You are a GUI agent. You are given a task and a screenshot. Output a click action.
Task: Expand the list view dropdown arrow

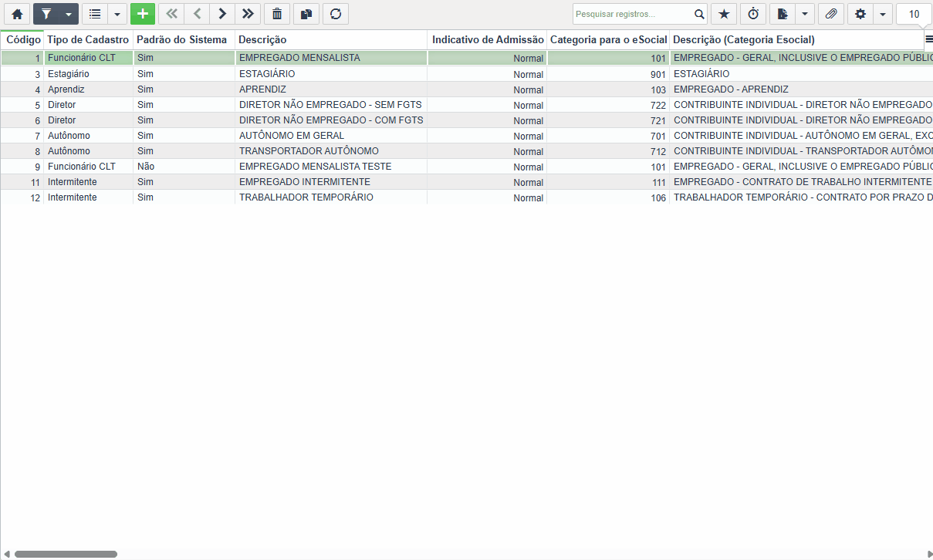117,14
